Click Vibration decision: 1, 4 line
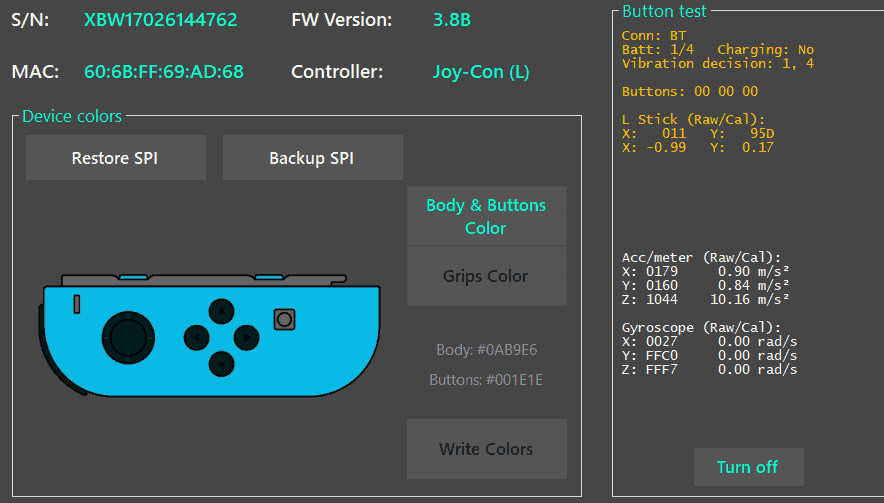 (x=718, y=63)
